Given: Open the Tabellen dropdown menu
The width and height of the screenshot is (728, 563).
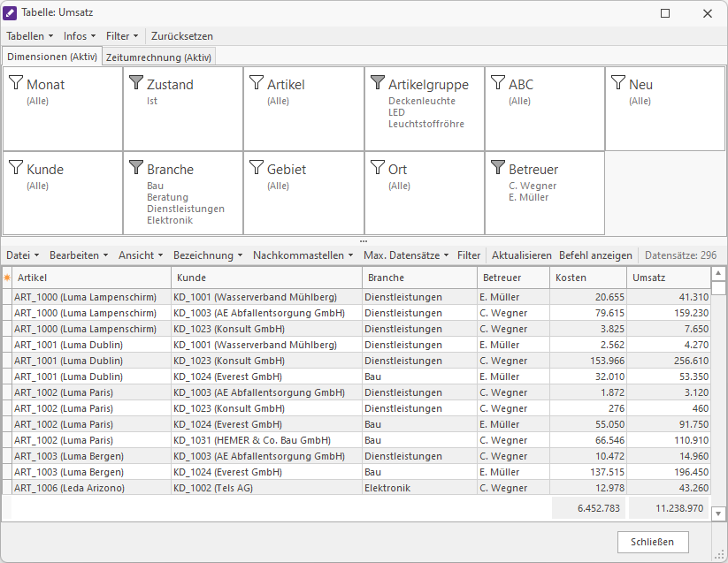Looking at the screenshot, I should pyautogui.click(x=29, y=36).
